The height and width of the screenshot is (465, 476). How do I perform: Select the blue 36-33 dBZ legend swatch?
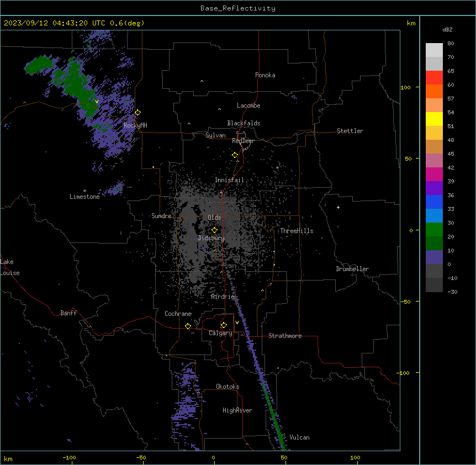point(434,202)
